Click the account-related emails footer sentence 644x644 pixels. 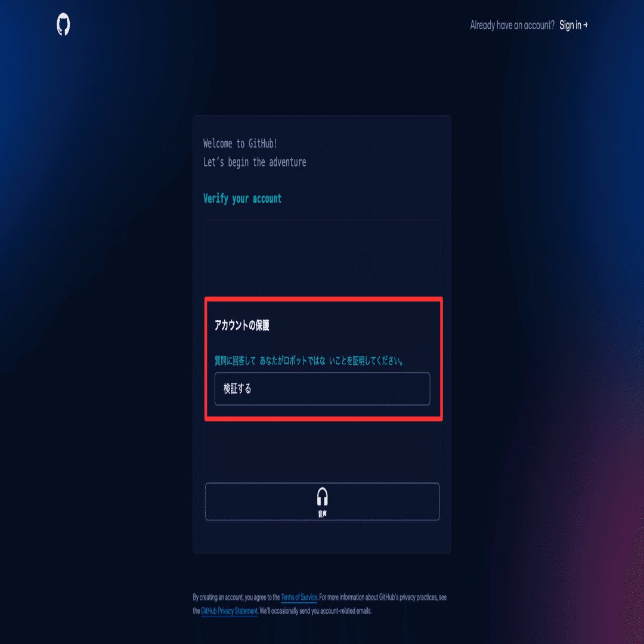[315, 611]
